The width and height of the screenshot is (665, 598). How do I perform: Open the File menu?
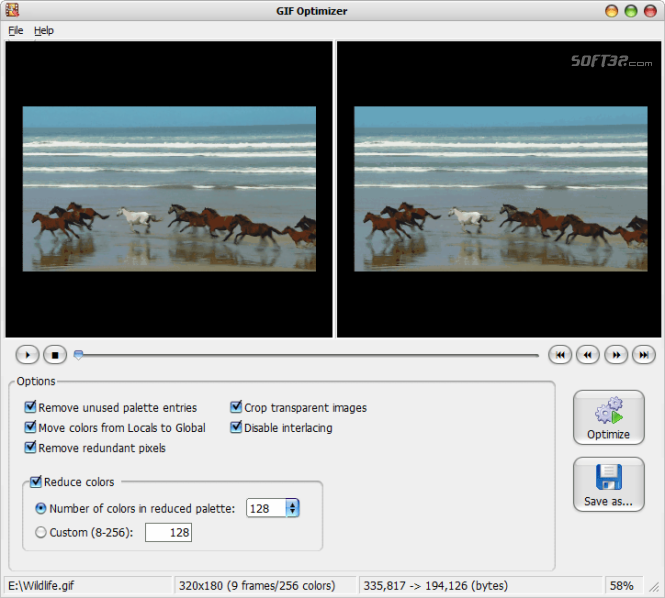[15, 31]
